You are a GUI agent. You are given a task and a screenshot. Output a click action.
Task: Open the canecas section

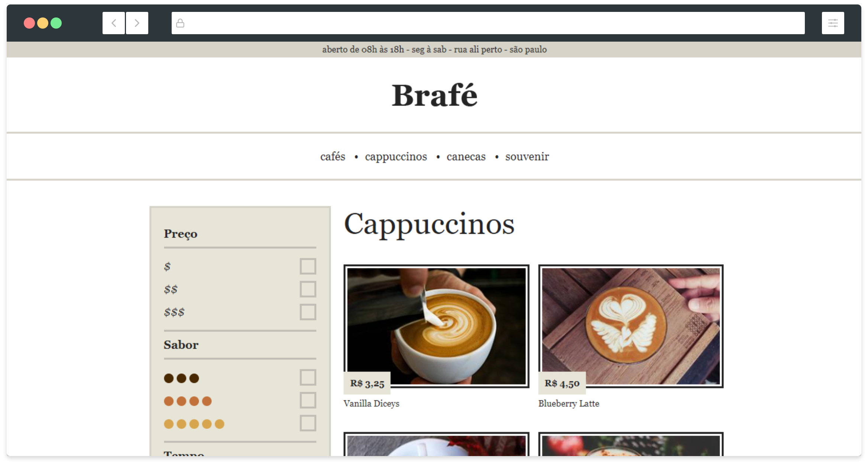466,156
